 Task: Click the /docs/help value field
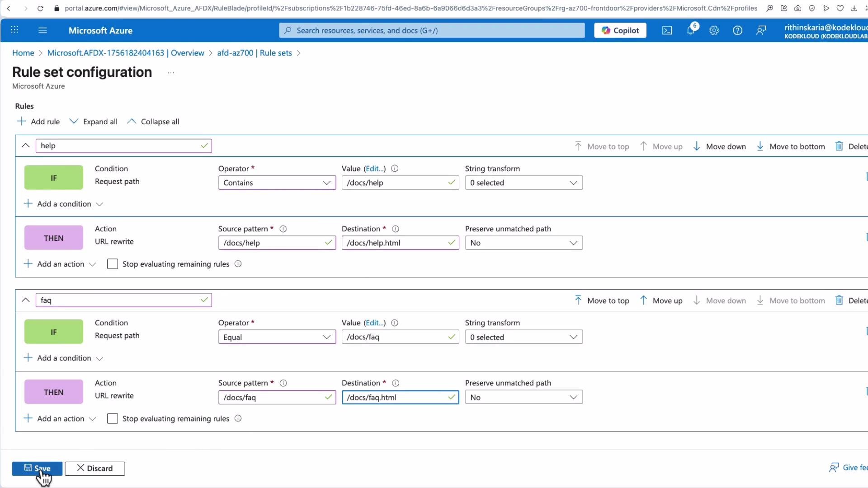tap(400, 183)
